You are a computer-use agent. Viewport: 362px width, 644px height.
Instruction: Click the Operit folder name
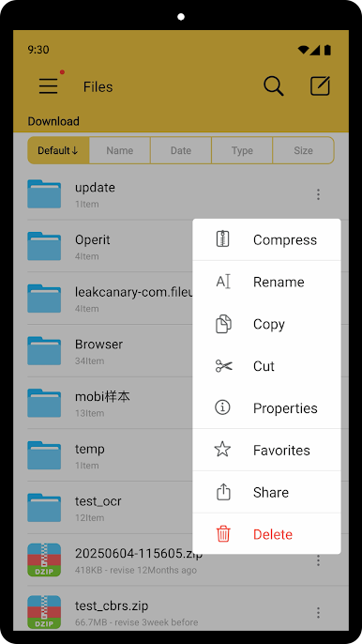pyautogui.click(x=92, y=240)
